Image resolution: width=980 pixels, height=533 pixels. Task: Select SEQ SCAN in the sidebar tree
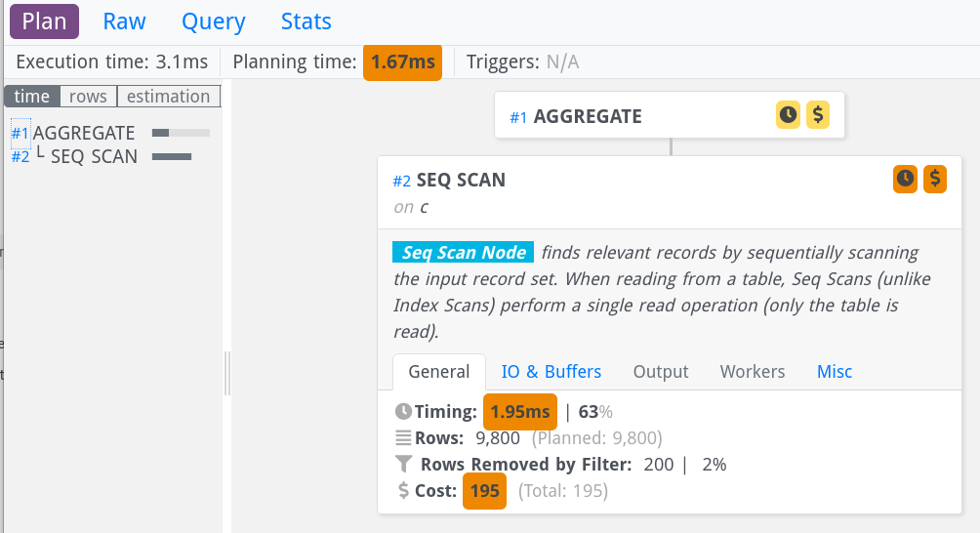click(x=94, y=156)
